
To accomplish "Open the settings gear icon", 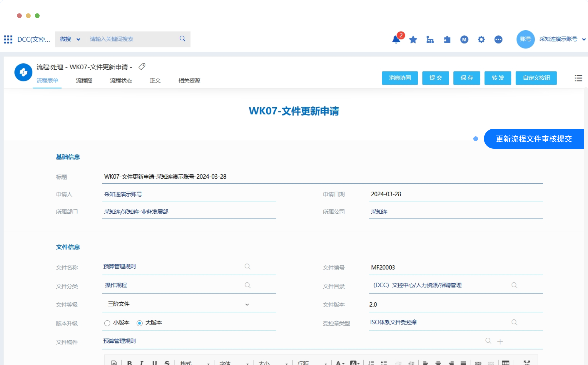I will 481,40.
